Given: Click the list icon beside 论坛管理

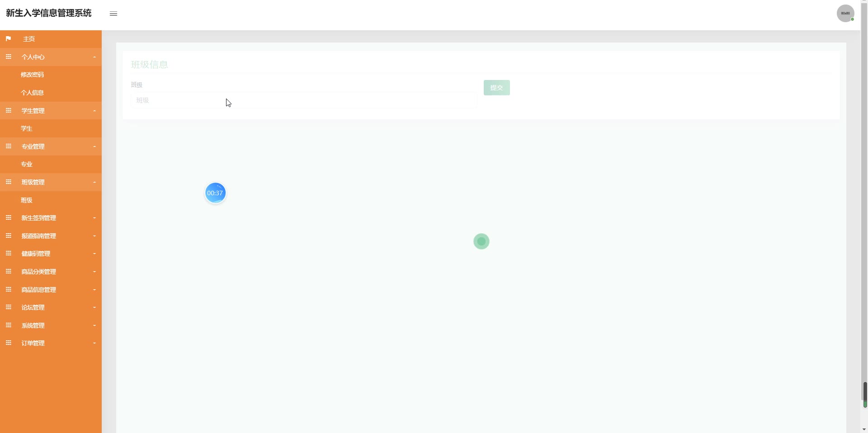Looking at the screenshot, I should coord(8,307).
